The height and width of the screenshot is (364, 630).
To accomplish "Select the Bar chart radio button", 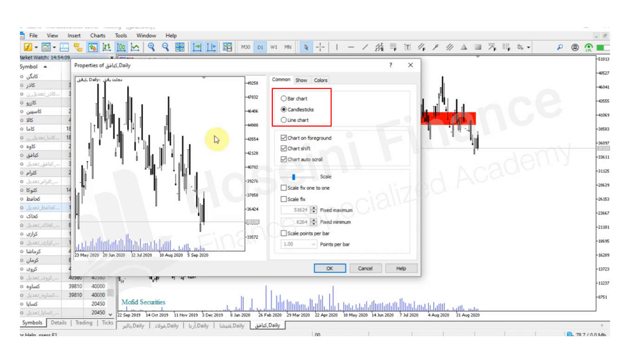I will [284, 99].
